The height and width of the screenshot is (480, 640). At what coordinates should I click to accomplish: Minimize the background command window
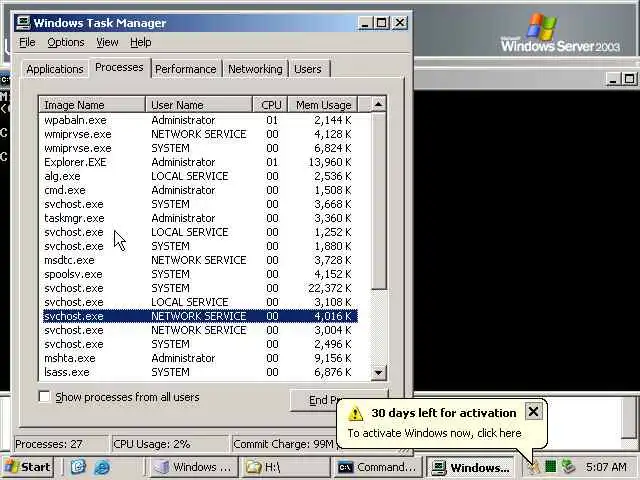click(612, 79)
